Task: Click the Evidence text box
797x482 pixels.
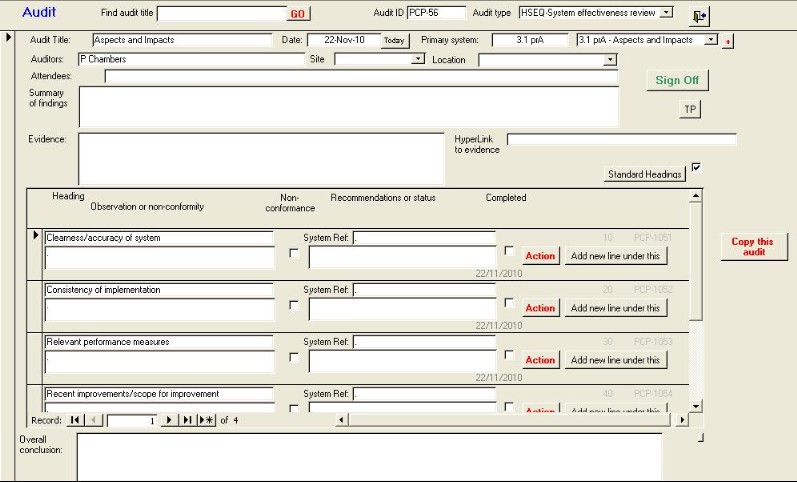Action: pos(261,159)
